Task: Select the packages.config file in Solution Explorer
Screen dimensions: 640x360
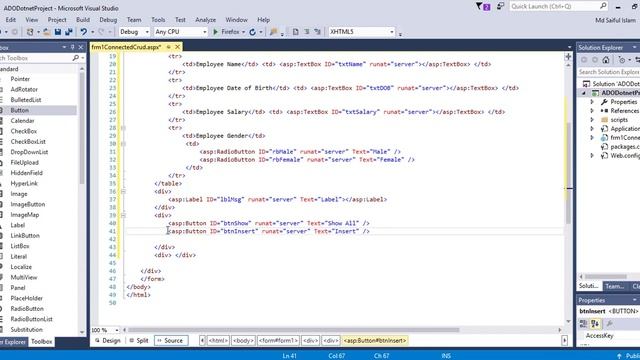Action: 620,147
